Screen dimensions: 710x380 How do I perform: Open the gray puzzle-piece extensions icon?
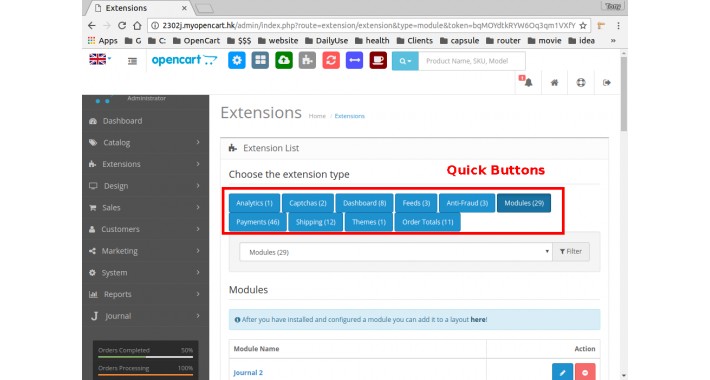tap(307, 60)
